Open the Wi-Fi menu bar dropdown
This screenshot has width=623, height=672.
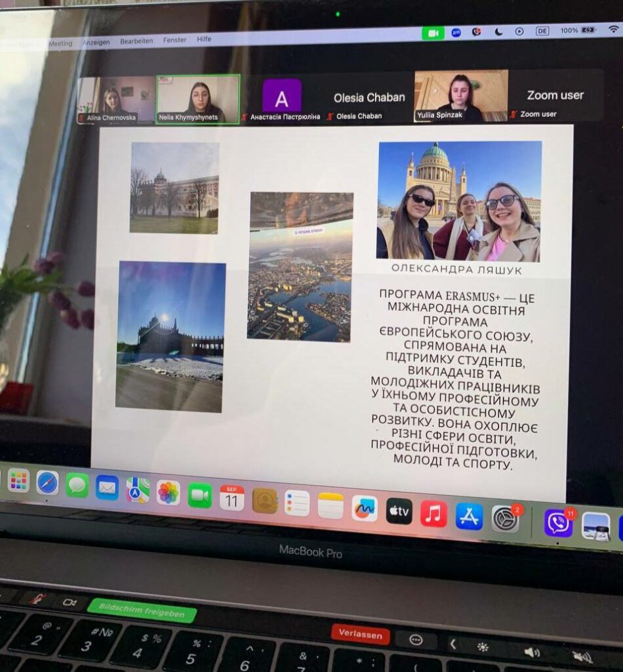tap(614, 30)
